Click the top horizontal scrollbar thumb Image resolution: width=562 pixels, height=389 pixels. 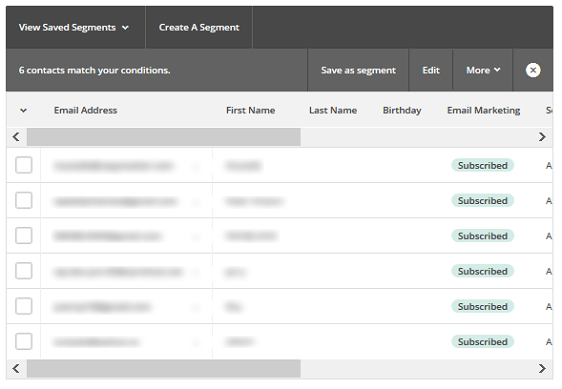coord(164,137)
